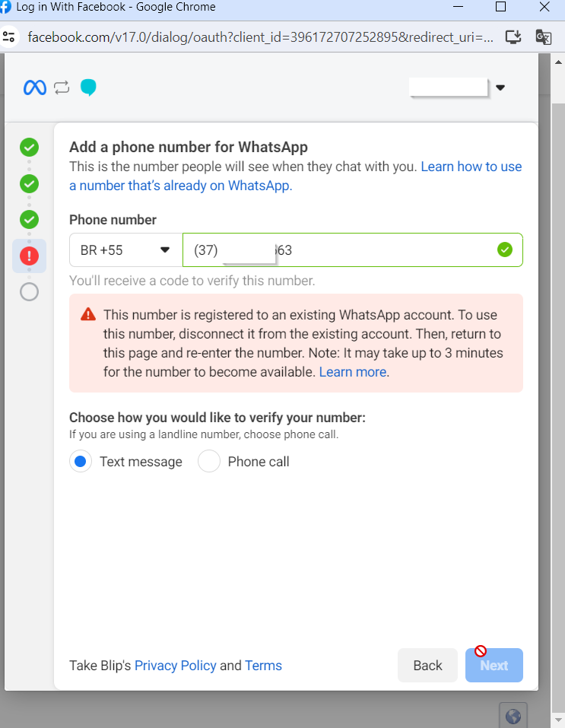Click the Choose how to verify heading

click(x=217, y=418)
